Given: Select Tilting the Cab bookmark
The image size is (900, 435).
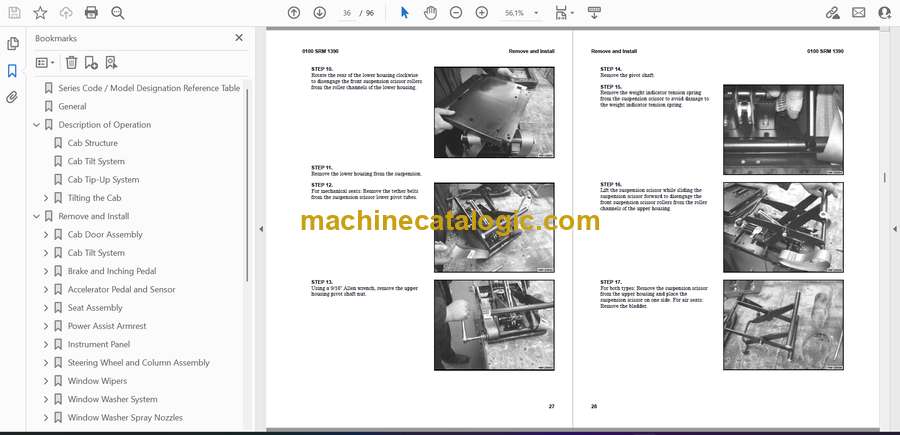Looking at the screenshot, I should coord(94,198).
